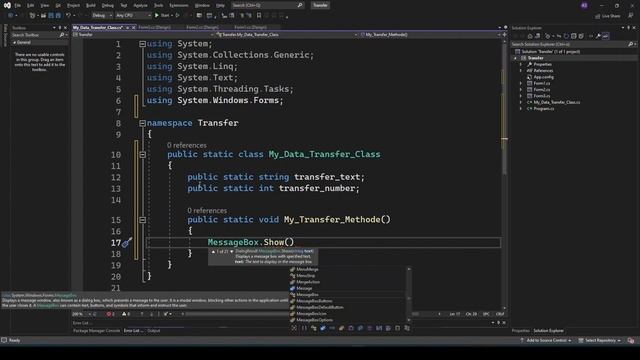Click '0 references' above My_Transfer_Methode

[x=207, y=211]
